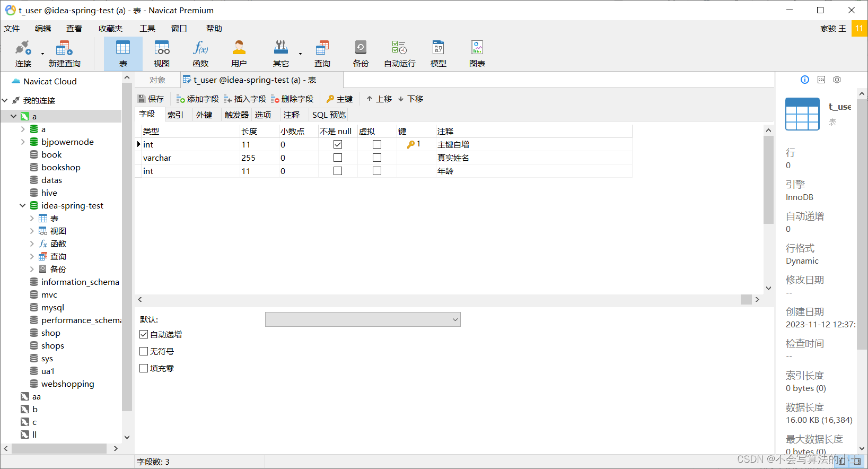
Task: Open the 默认 default value dropdown
Action: tap(363, 319)
